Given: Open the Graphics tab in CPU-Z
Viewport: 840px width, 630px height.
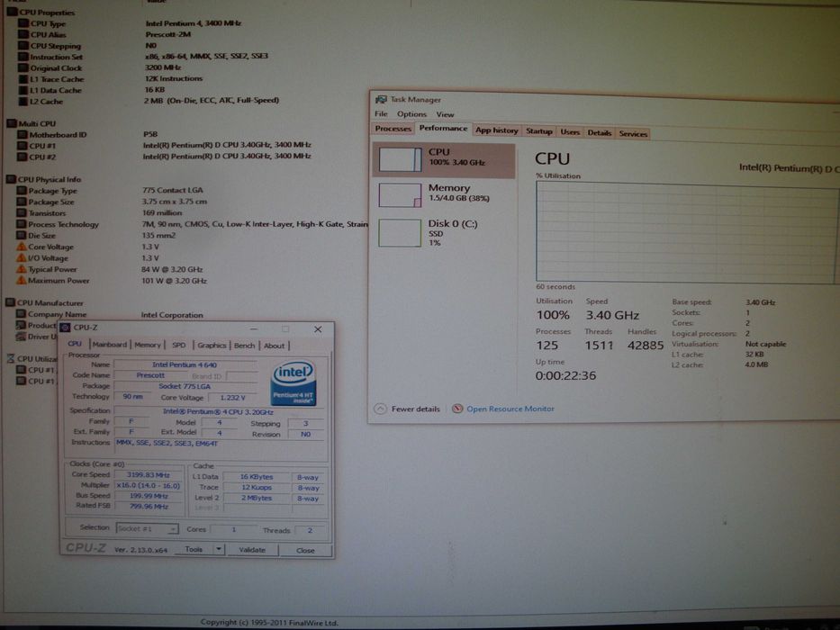Looking at the screenshot, I should [211, 346].
